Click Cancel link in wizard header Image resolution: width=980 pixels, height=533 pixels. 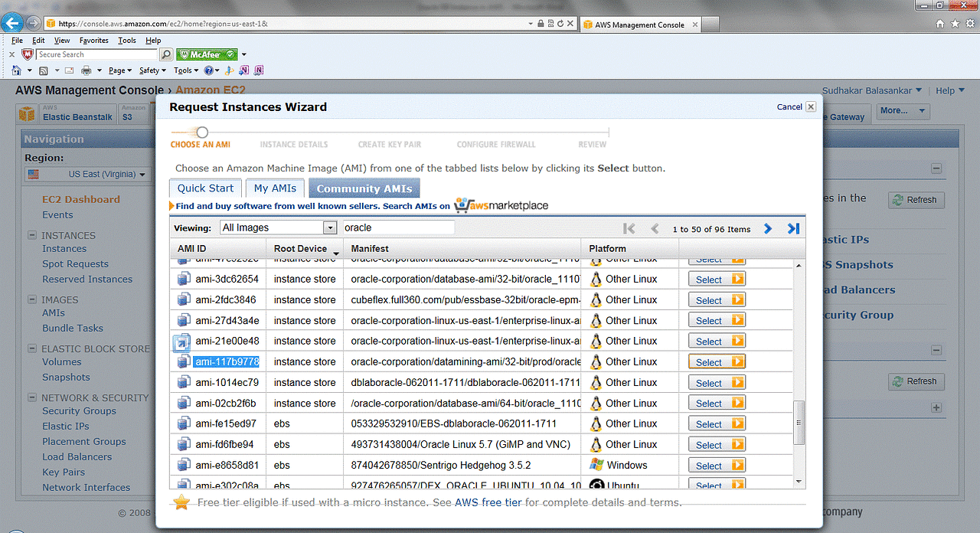(789, 107)
